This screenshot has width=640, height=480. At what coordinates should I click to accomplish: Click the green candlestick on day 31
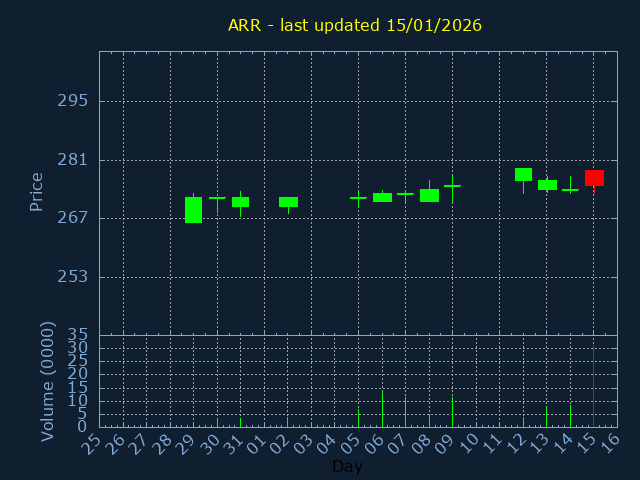tap(240, 202)
